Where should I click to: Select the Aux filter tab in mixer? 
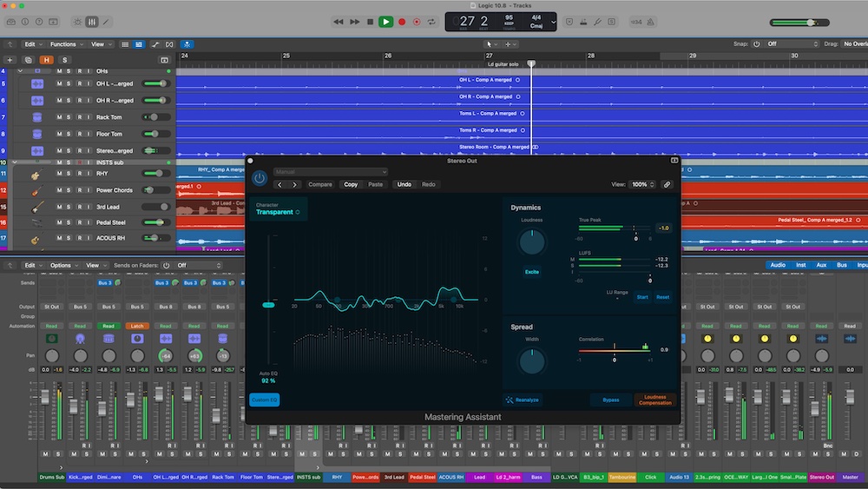pyautogui.click(x=821, y=265)
